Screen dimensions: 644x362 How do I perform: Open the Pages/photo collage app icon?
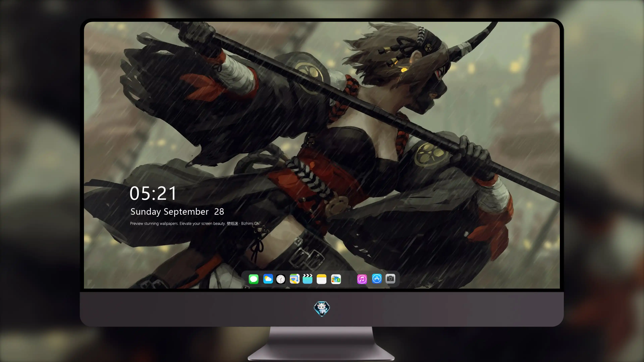336,279
